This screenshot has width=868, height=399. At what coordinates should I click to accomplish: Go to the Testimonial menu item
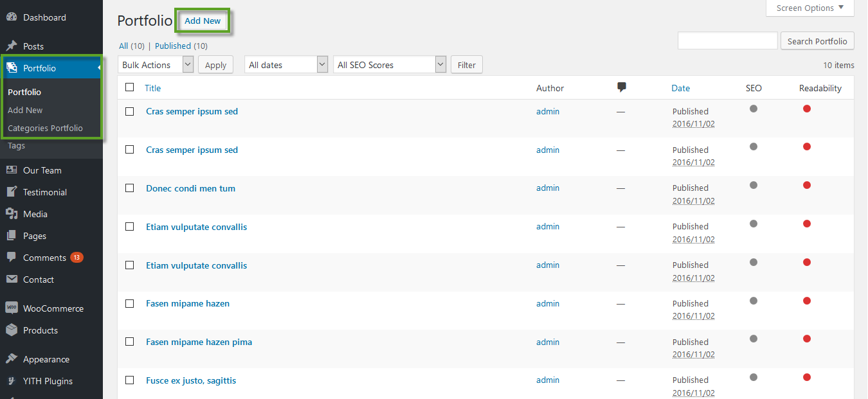pyautogui.click(x=45, y=192)
